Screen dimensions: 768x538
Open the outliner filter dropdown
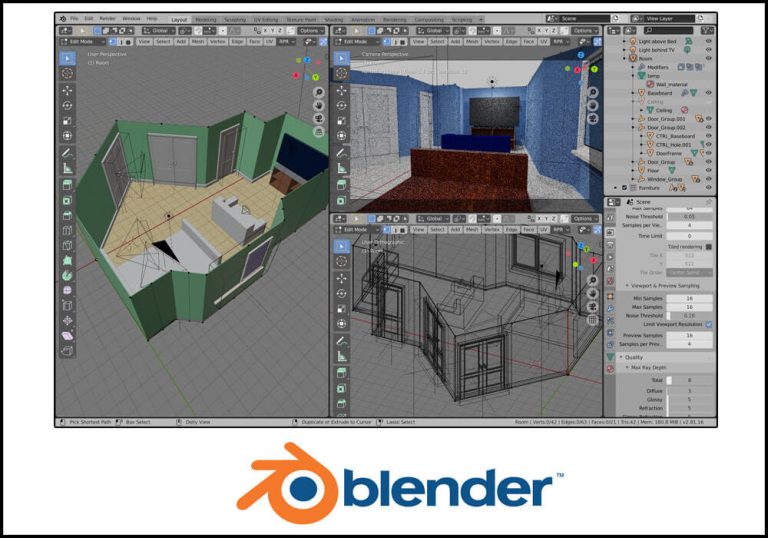coord(707,30)
